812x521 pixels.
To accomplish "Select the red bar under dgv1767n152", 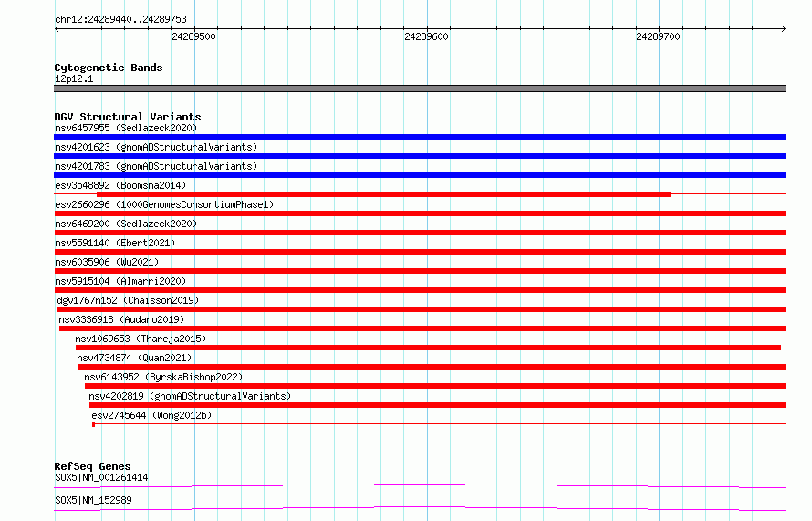I will (422, 309).
